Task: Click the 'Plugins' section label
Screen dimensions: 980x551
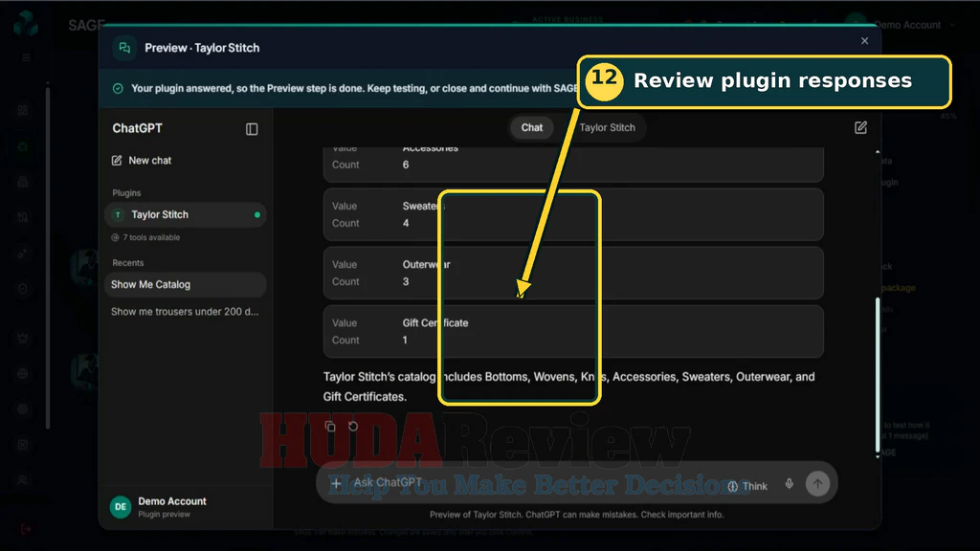Action: (x=126, y=193)
